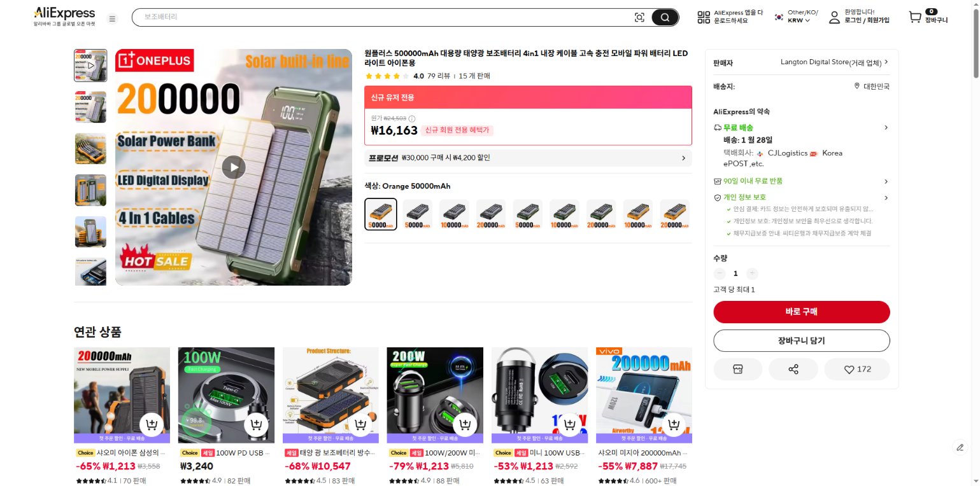
Task: Click the 보조배터리 search input field
Action: pos(382,18)
